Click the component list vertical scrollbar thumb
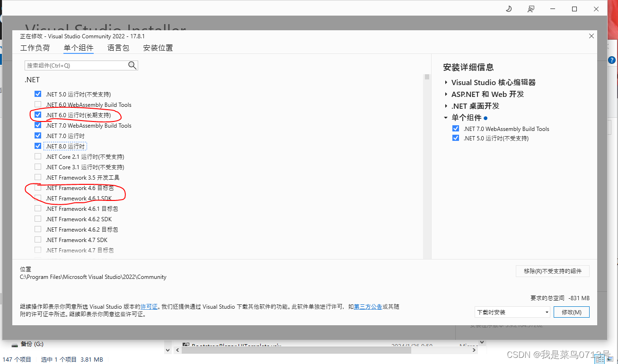This screenshot has height=364, width=618. (427, 77)
